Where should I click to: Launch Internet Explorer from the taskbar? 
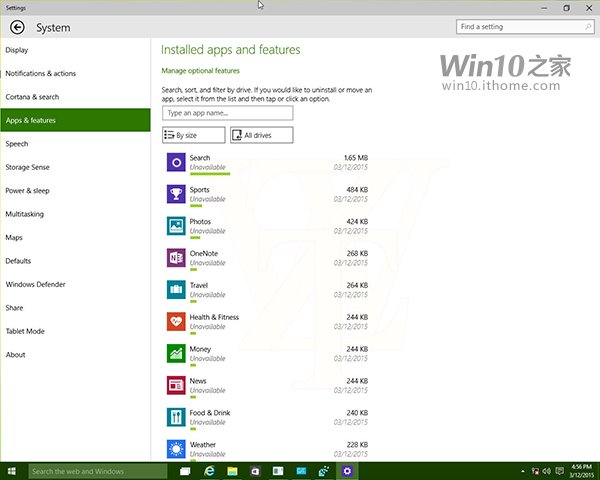[209, 471]
